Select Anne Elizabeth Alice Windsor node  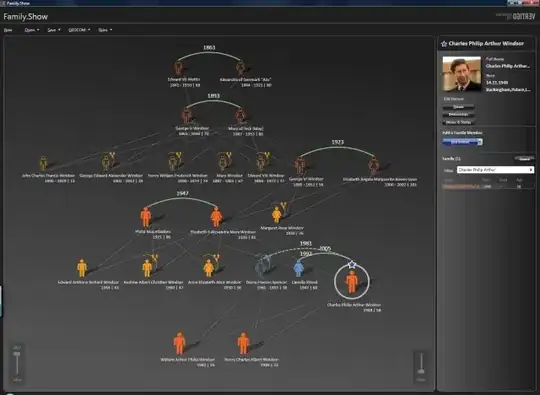click(x=209, y=269)
